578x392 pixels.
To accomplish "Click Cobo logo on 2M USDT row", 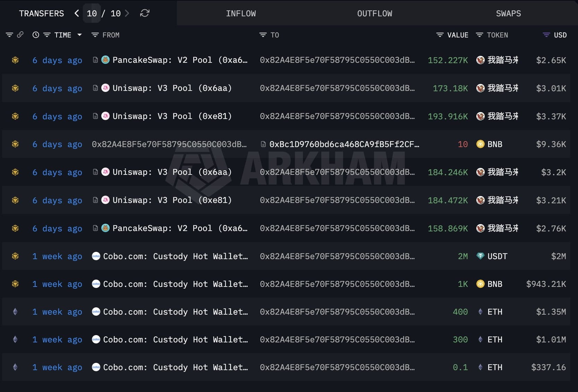I will (96, 256).
